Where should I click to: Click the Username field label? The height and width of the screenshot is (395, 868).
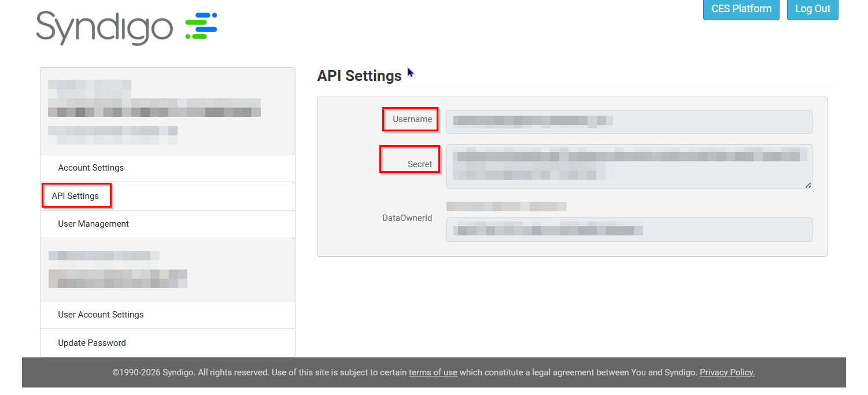412,119
